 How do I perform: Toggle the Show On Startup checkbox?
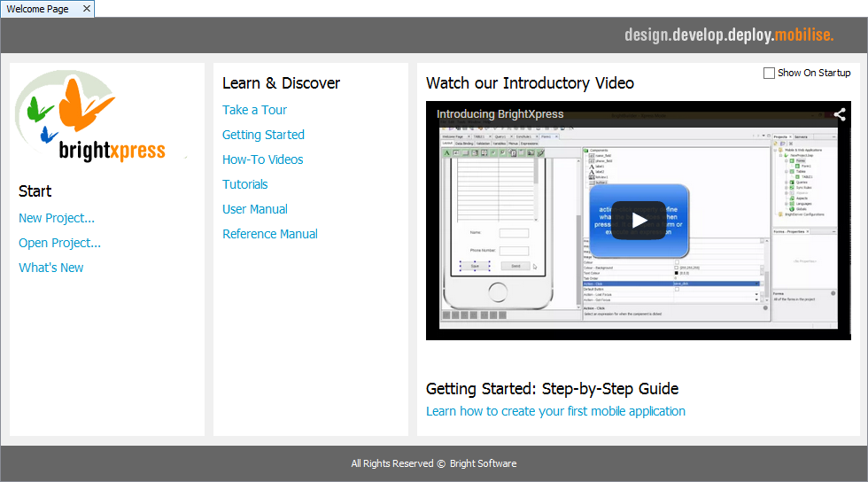[x=769, y=74]
